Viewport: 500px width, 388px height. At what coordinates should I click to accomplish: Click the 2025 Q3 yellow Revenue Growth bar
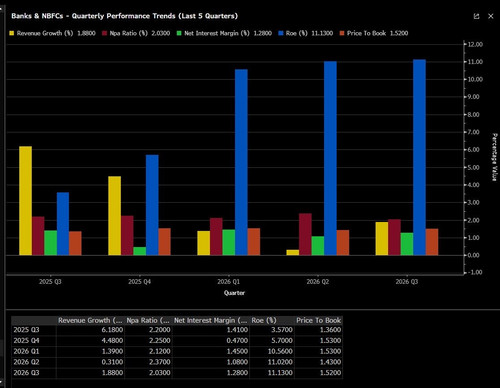pyautogui.click(x=26, y=201)
